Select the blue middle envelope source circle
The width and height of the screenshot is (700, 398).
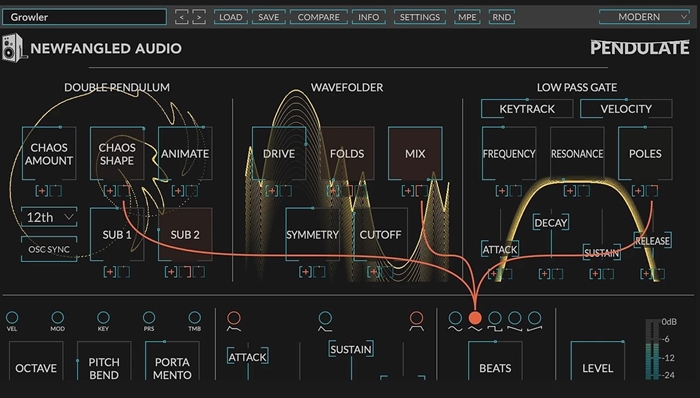click(x=325, y=318)
